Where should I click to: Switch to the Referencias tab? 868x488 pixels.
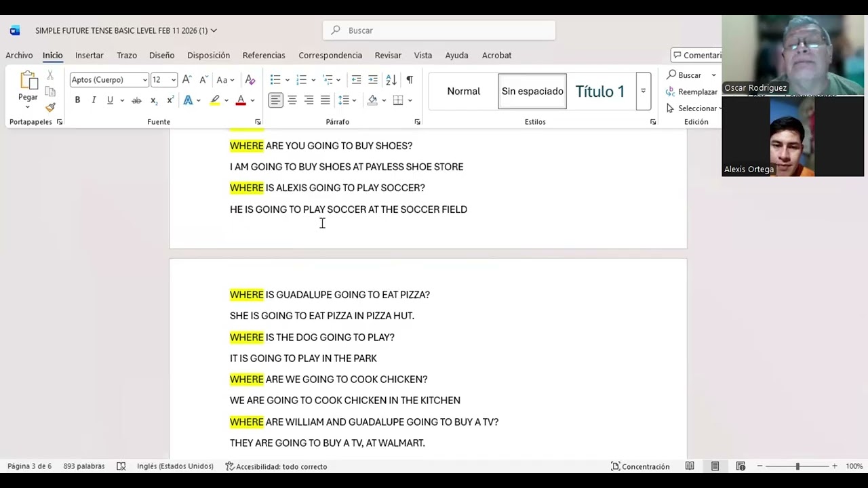point(264,55)
